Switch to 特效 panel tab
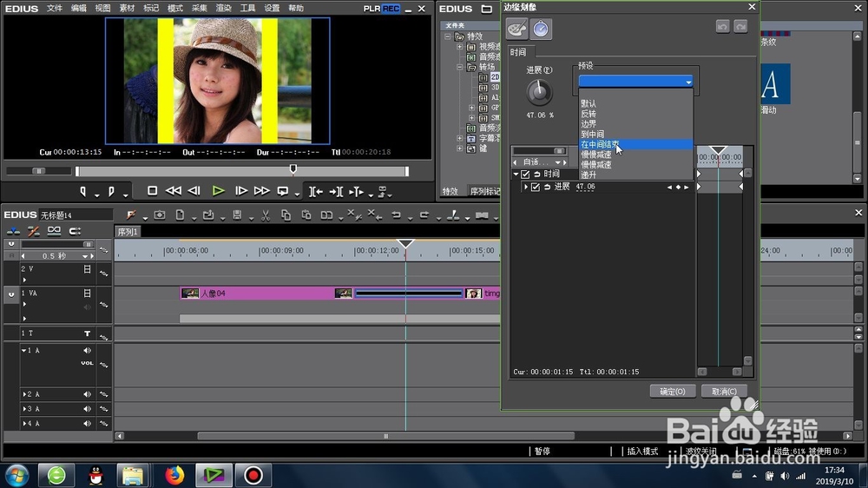This screenshot has height=488, width=868. click(x=450, y=191)
